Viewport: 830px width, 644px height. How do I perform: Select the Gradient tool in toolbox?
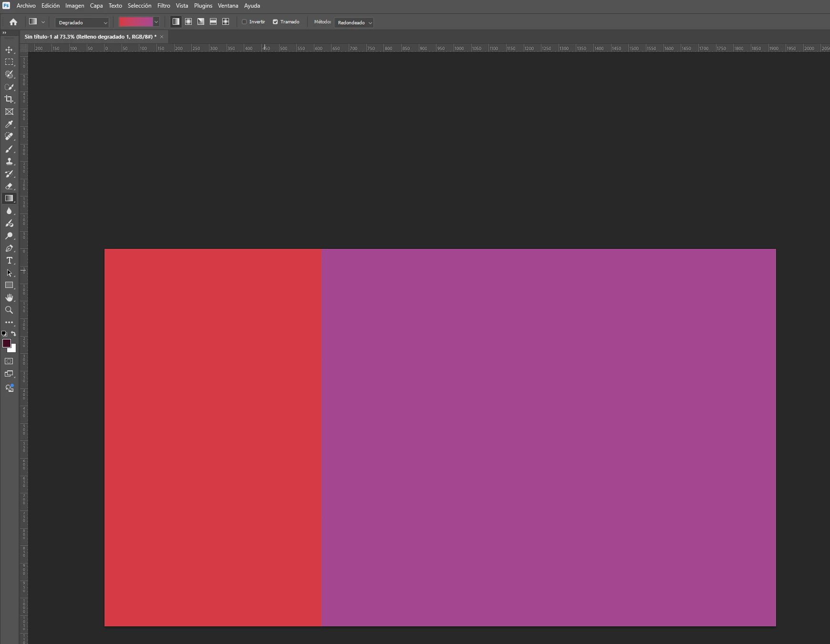(9, 198)
